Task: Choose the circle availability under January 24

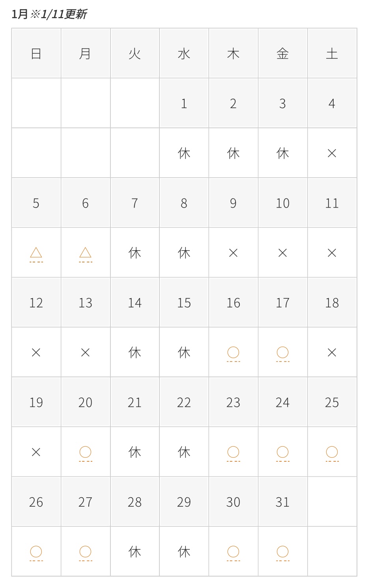Action: click(x=282, y=452)
